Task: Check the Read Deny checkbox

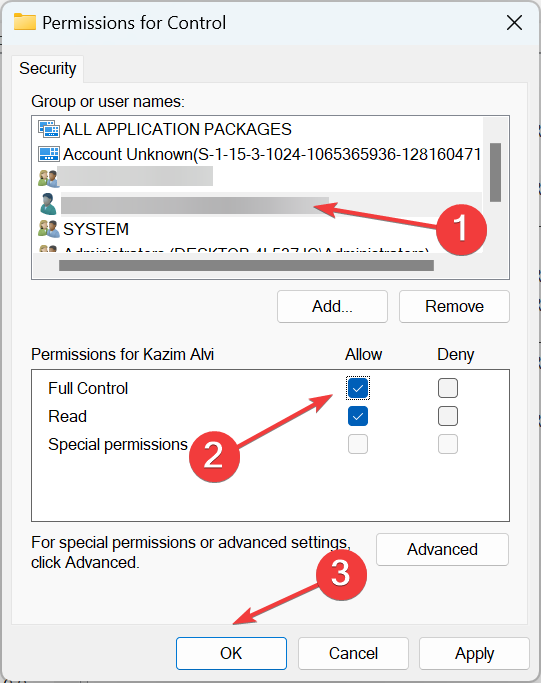Action: (448, 416)
